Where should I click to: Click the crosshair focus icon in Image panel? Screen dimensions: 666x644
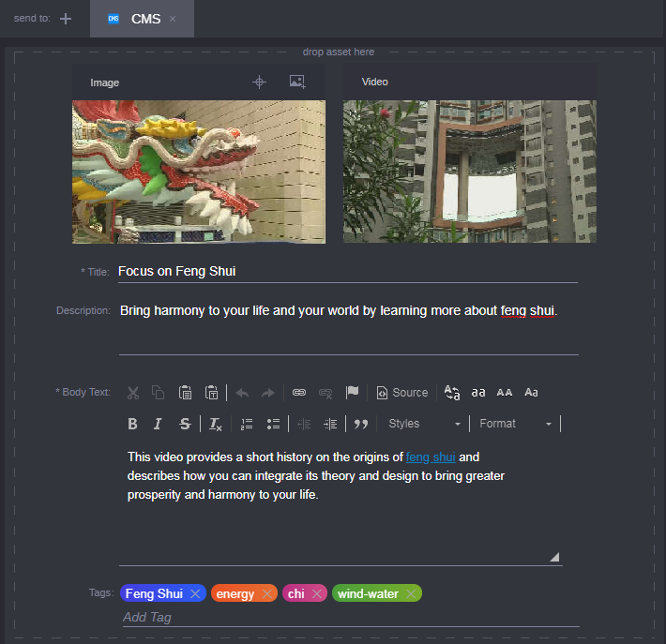click(x=259, y=82)
